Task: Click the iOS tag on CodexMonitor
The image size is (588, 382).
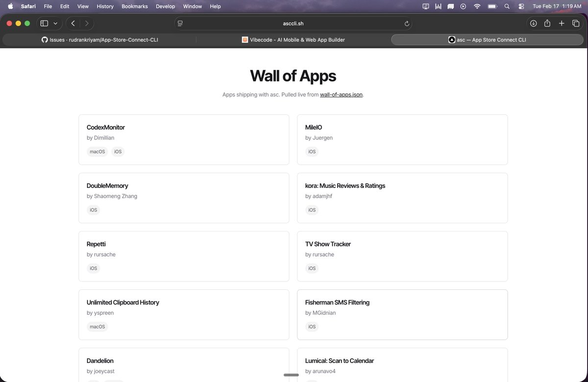Action: (118, 152)
